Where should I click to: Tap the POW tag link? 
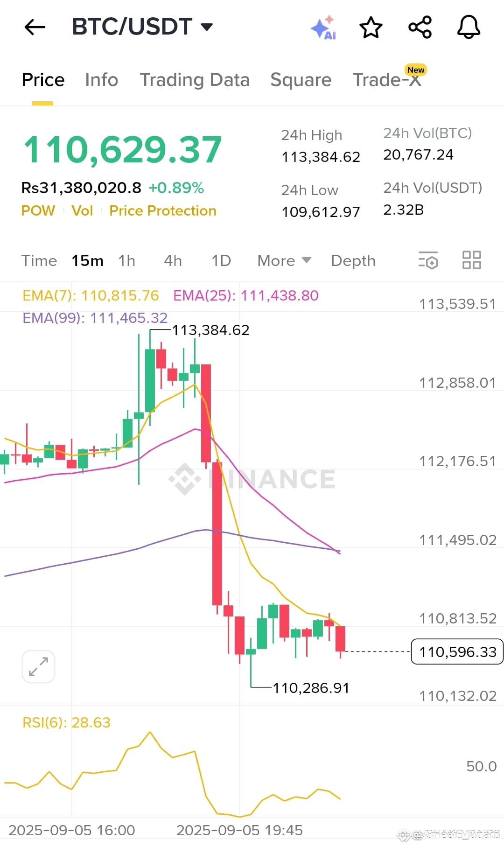point(38,211)
